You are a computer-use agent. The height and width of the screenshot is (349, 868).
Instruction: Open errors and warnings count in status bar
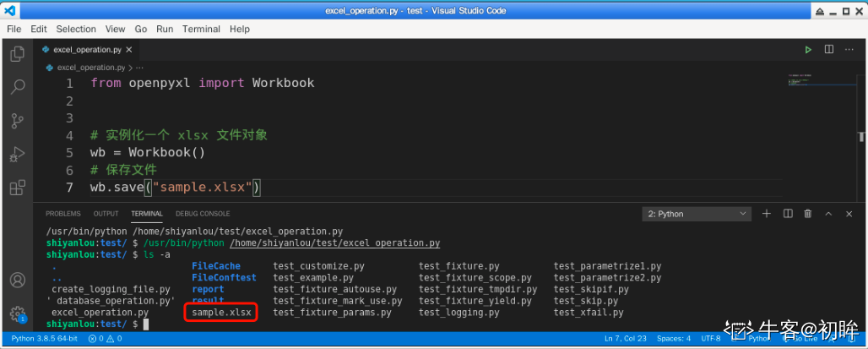(105, 339)
